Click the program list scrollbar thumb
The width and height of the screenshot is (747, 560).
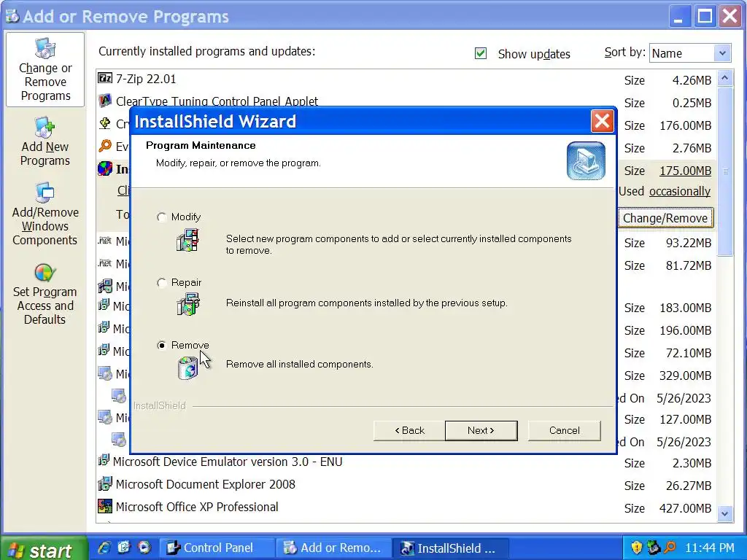click(x=724, y=171)
